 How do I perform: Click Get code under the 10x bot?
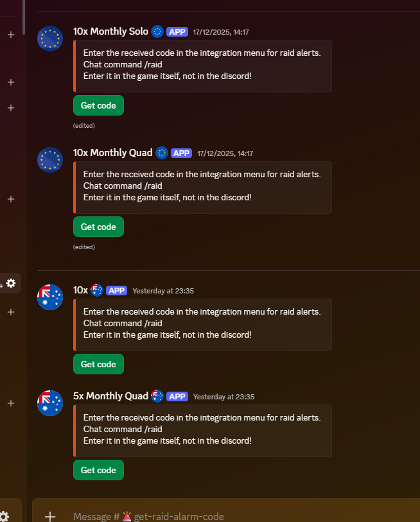[x=98, y=364]
